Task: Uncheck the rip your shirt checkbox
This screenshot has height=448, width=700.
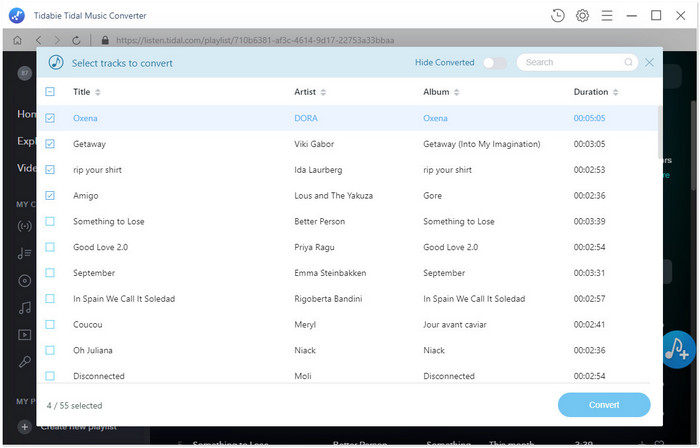Action: (50, 170)
